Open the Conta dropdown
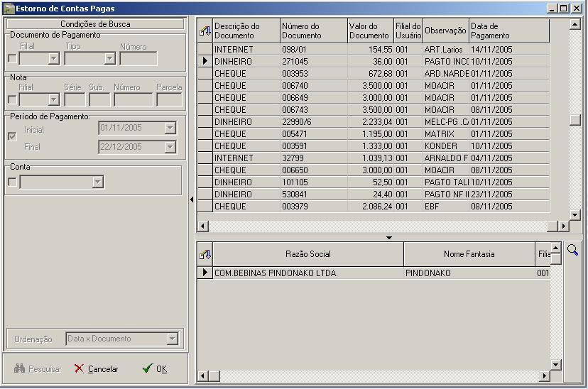This screenshot has width=588, height=389. (97, 182)
